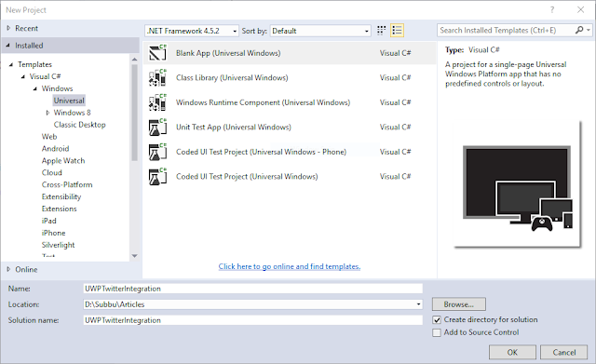Open the Location path dropdown arrow
Screen dimensions: 596x364
point(418,304)
